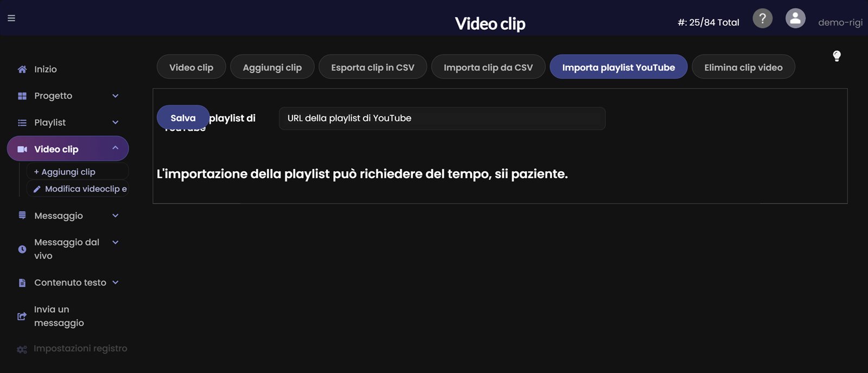Click the Video clip camera icon
868x373 pixels.
pos(22,149)
